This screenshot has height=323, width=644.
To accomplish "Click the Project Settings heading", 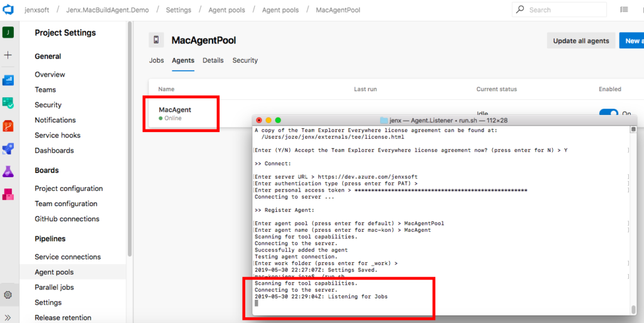I will tap(65, 33).
